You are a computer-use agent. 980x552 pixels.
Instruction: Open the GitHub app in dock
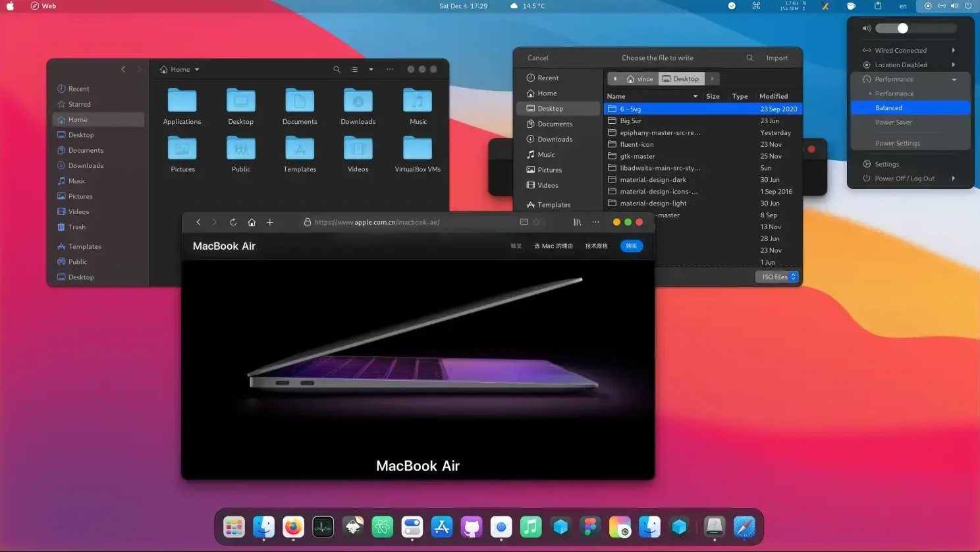coord(472,527)
